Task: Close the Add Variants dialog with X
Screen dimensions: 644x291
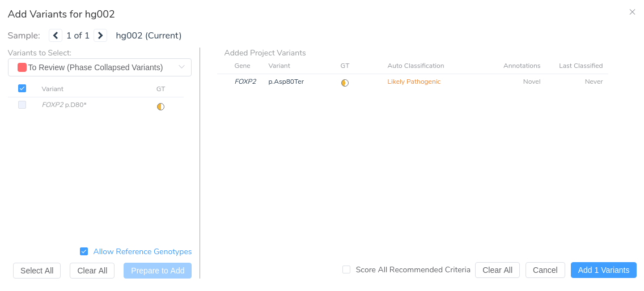Action: pos(633,12)
